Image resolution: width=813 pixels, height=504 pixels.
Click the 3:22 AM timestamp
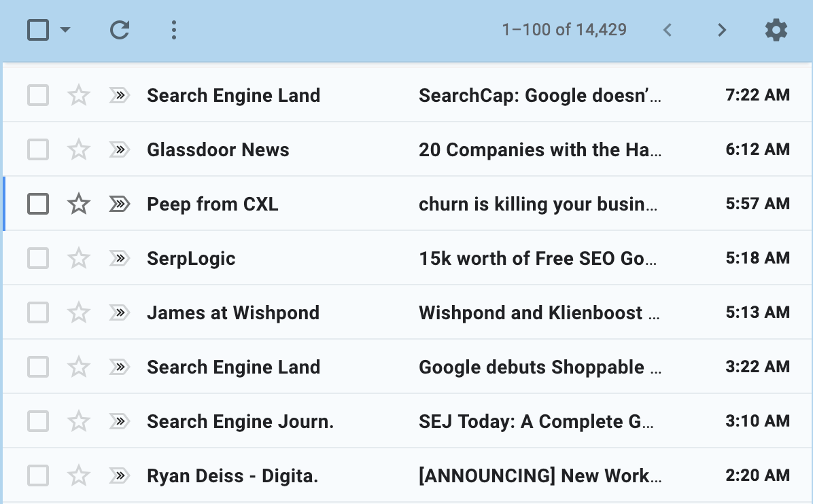[x=757, y=367]
